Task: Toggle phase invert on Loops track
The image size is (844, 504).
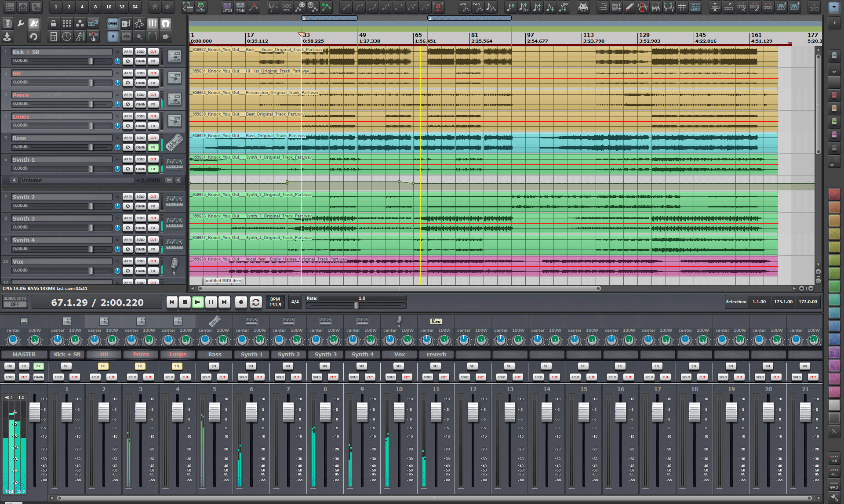Action: [127, 126]
